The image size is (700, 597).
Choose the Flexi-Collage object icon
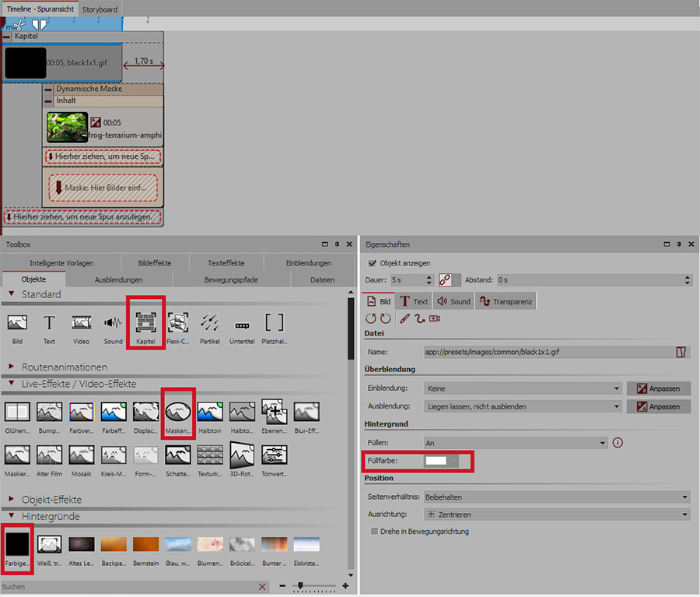pos(177,324)
